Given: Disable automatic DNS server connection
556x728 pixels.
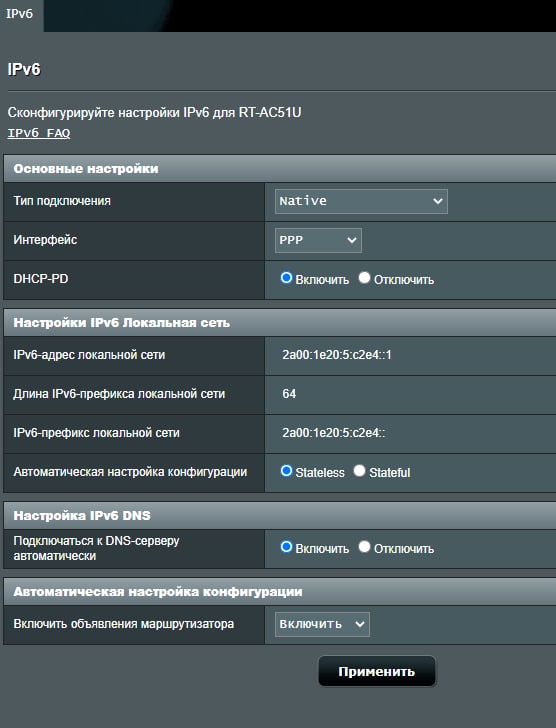Looking at the screenshot, I should (x=364, y=547).
